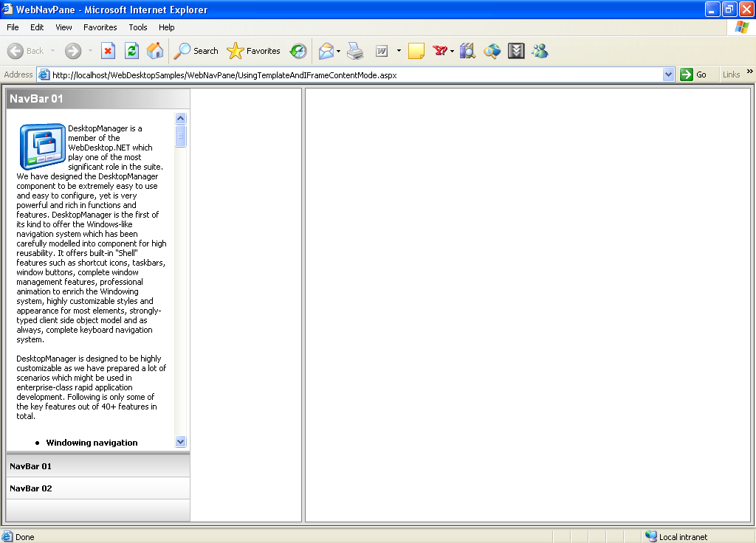Open the Favorites toolbar button
Screen dimensions: 756x543
tap(254, 51)
